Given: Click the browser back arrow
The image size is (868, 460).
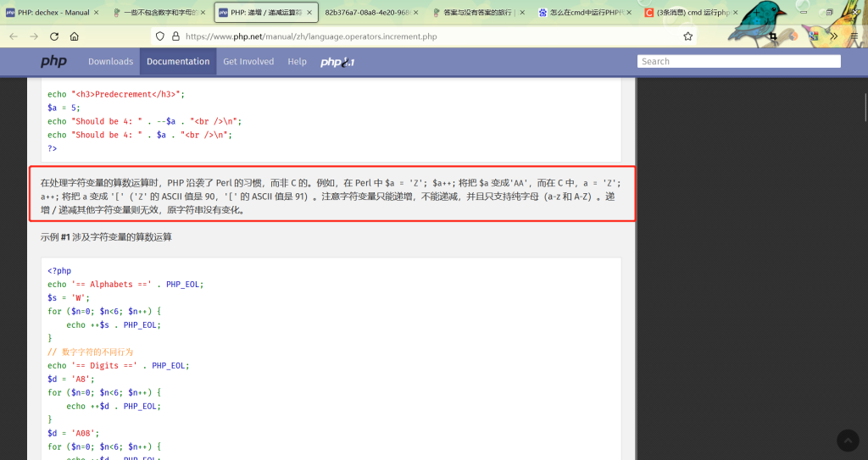Looking at the screenshot, I should click(x=14, y=36).
